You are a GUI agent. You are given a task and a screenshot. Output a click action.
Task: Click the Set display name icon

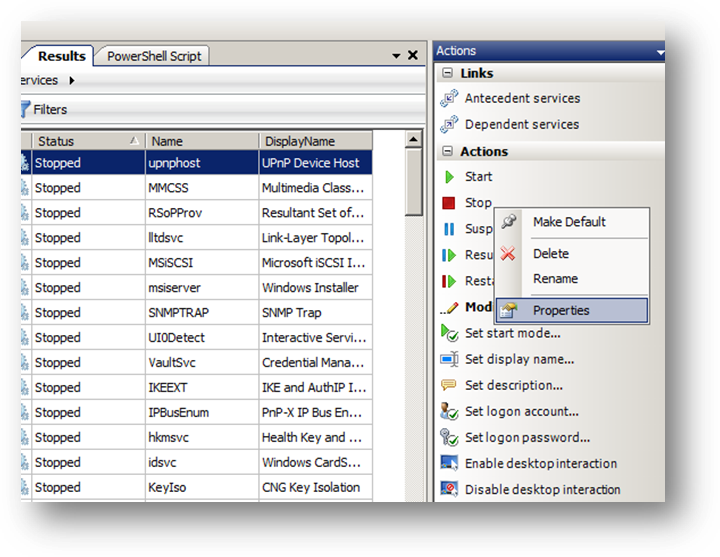449,359
